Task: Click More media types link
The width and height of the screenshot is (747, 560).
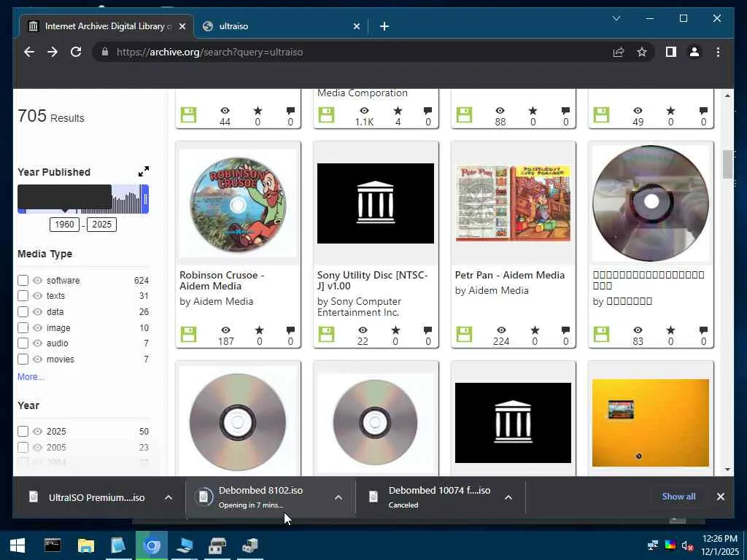Action: click(x=31, y=377)
